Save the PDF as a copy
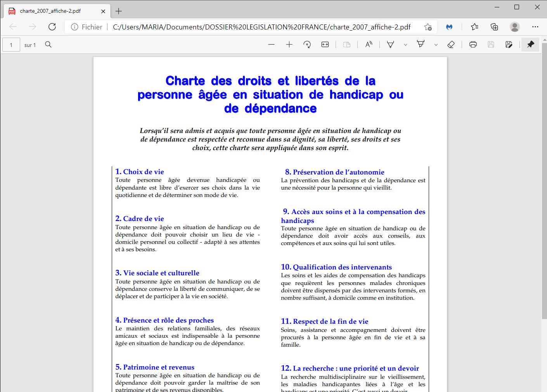547x392 pixels. pyautogui.click(x=509, y=45)
